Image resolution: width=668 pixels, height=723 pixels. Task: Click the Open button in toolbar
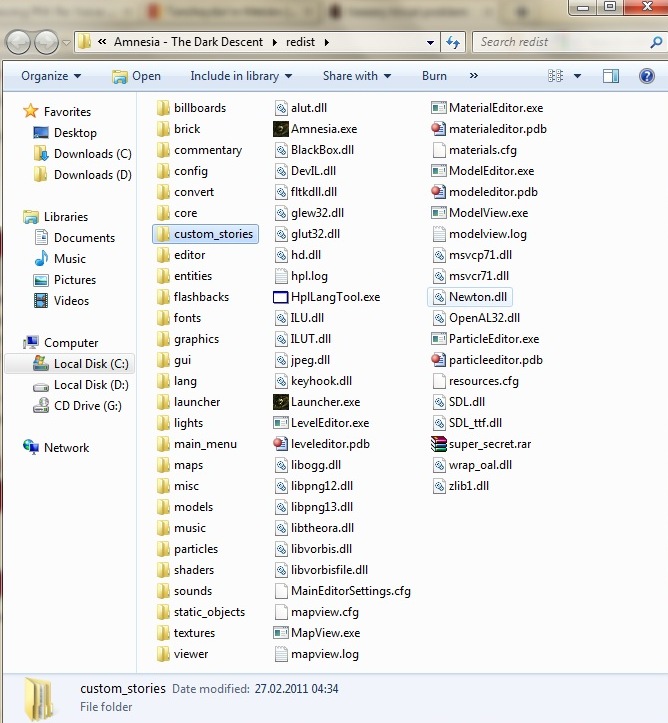136,76
